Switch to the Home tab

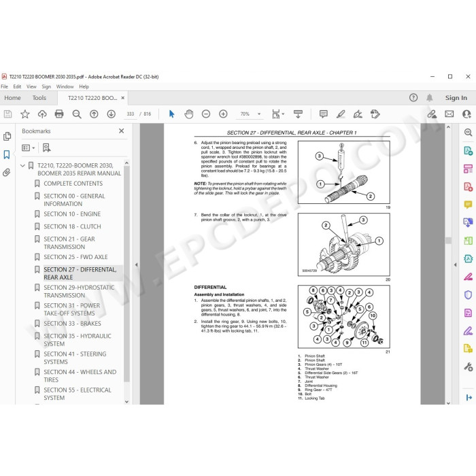[x=12, y=98]
